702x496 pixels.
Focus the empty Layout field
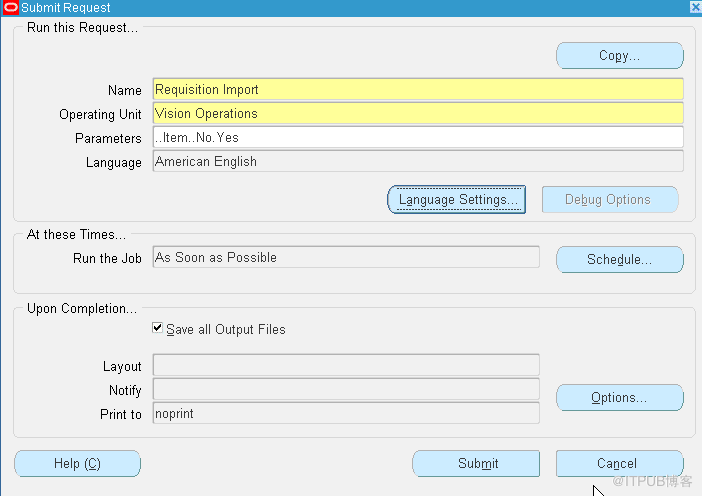[x=345, y=366]
